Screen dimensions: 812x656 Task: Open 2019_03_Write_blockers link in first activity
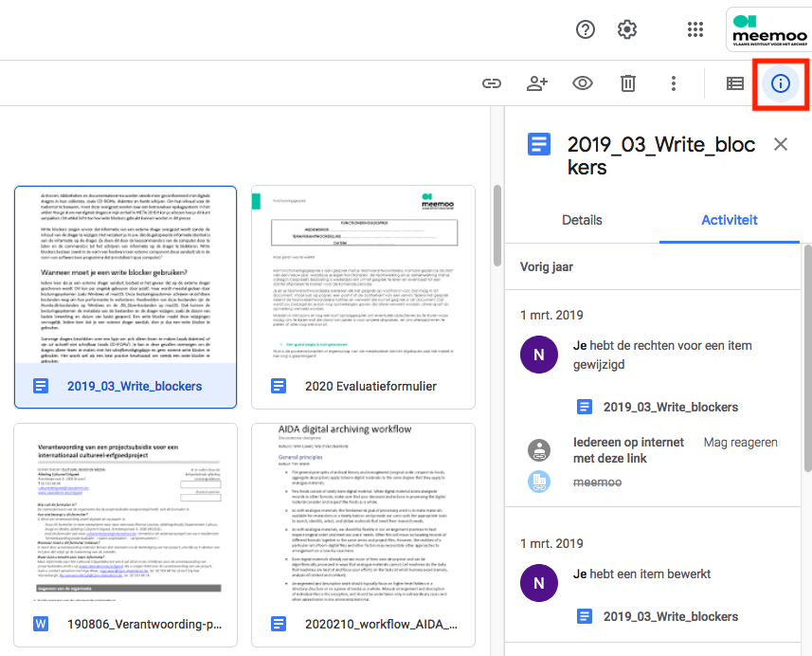[x=670, y=407]
